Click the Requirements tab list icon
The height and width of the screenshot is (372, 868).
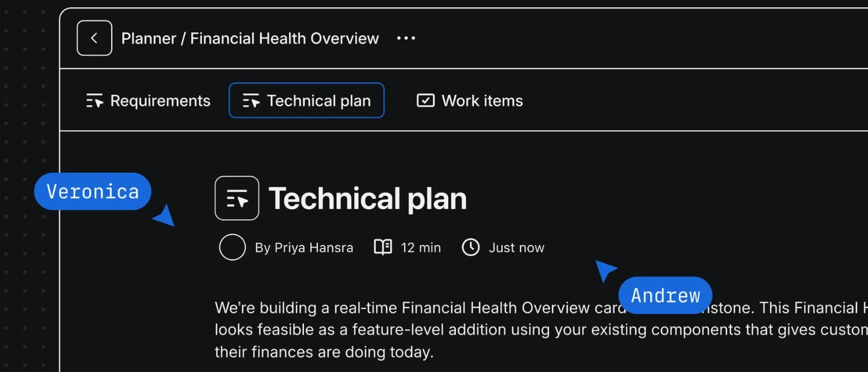coord(95,101)
